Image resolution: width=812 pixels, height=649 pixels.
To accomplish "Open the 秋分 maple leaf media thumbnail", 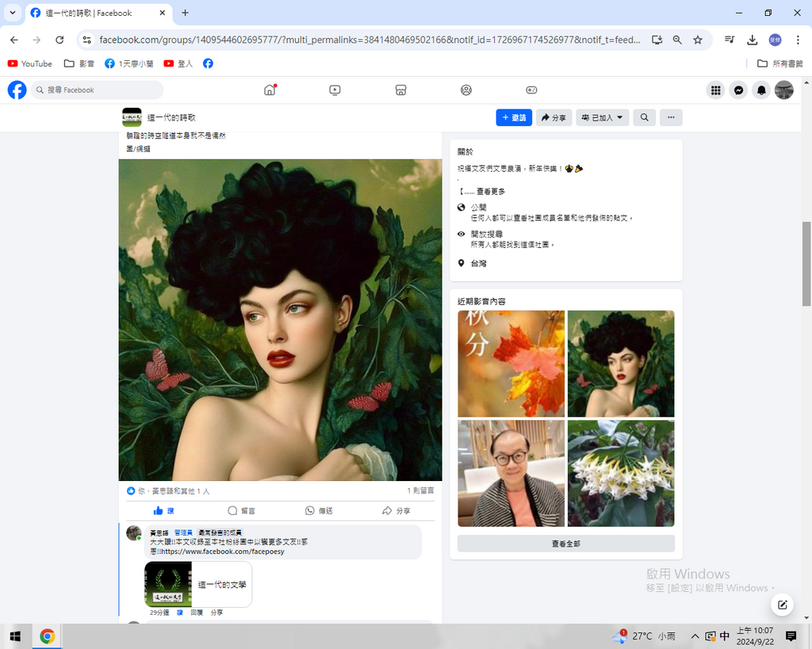I will click(511, 364).
